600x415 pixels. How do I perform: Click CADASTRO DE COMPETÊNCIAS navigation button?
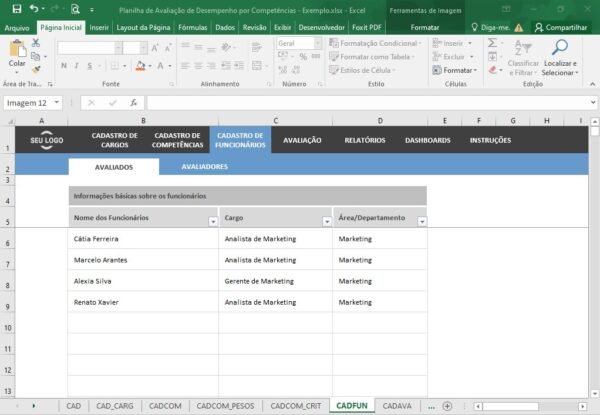coord(178,140)
